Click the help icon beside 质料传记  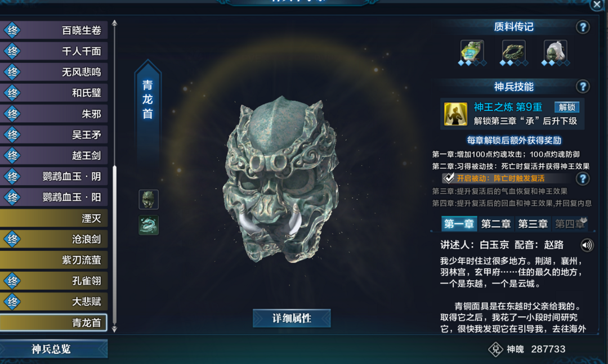(x=583, y=27)
